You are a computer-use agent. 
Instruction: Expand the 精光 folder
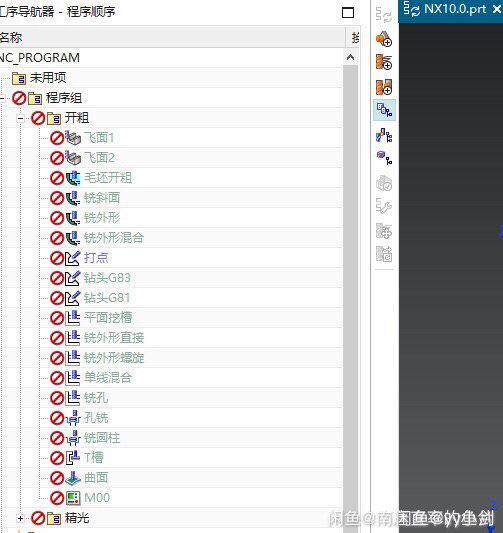pos(20,518)
